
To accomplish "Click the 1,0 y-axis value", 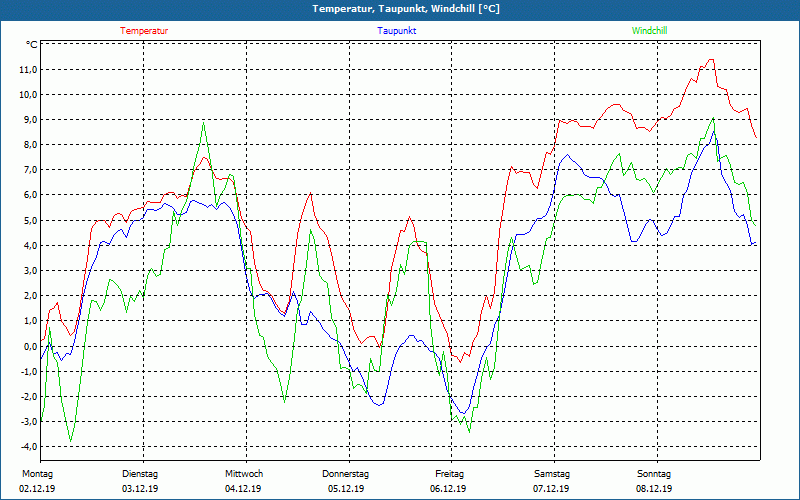I will pyautogui.click(x=29, y=321).
